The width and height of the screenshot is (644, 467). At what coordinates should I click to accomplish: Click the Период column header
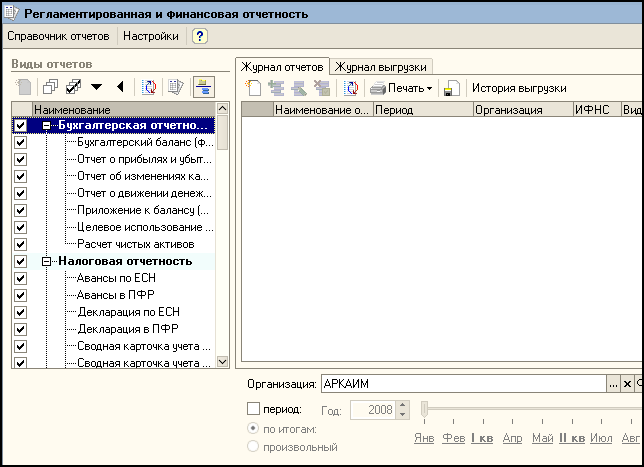click(x=423, y=110)
